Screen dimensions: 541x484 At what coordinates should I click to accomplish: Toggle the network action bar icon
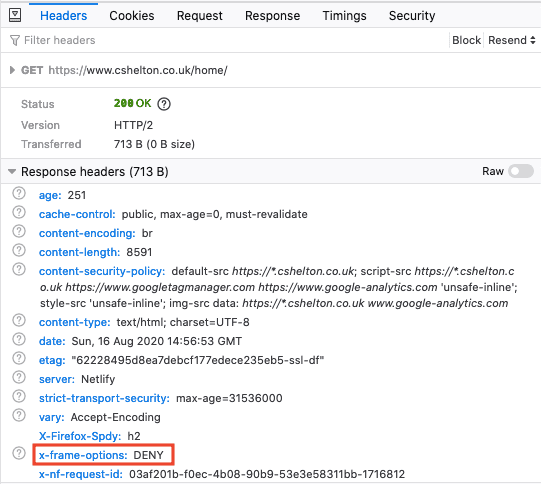pyautogui.click(x=14, y=15)
